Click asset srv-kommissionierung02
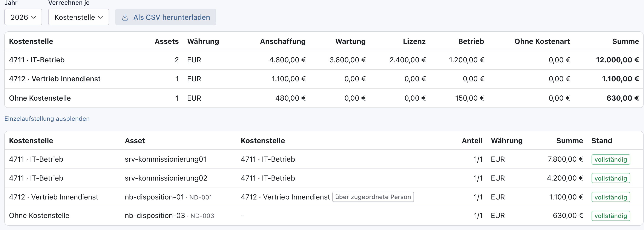 coord(166,178)
